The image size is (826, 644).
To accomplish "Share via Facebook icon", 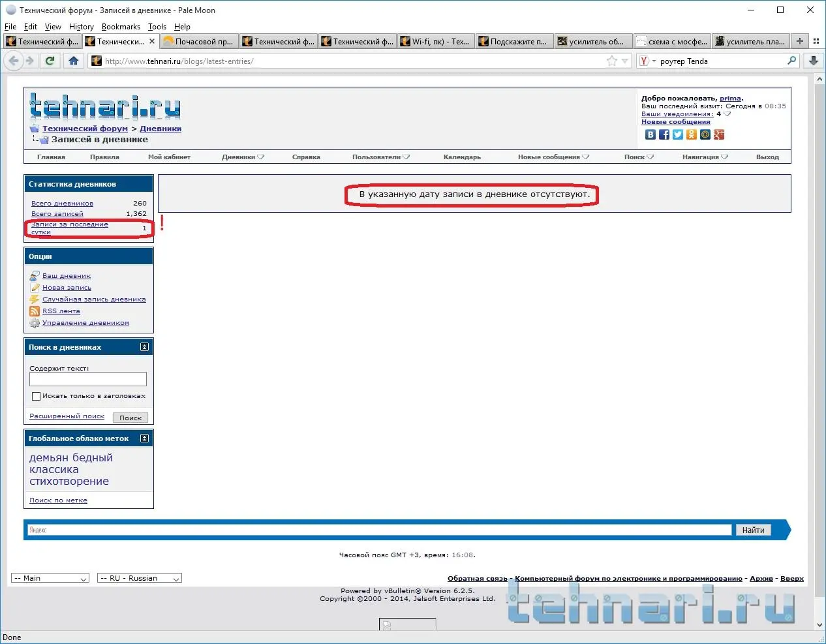I will click(x=664, y=134).
